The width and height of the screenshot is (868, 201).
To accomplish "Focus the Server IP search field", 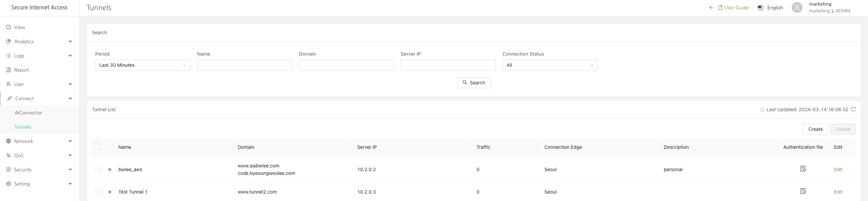I will click(x=448, y=65).
